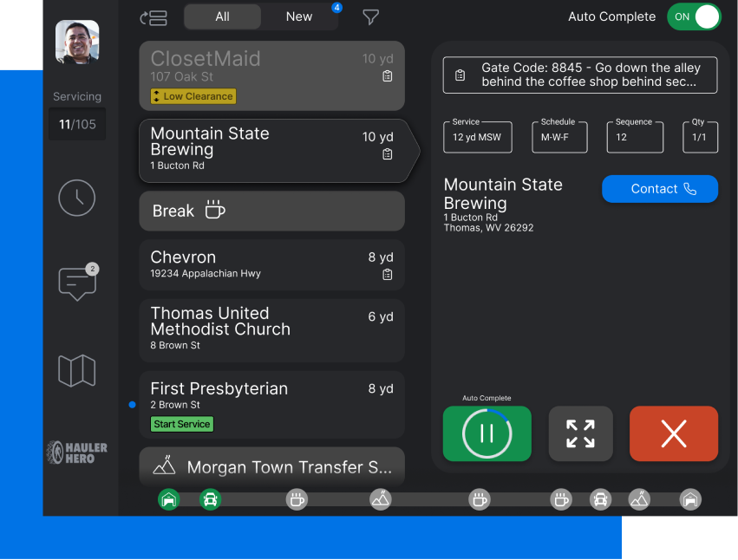Open the ClosetMaid notes clipboard icon

(x=388, y=75)
